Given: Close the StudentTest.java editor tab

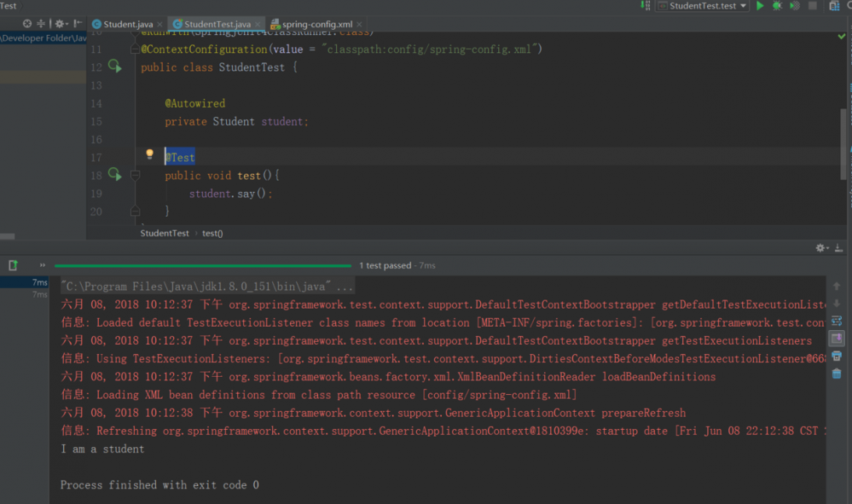Looking at the screenshot, I should tap(258, 25).
